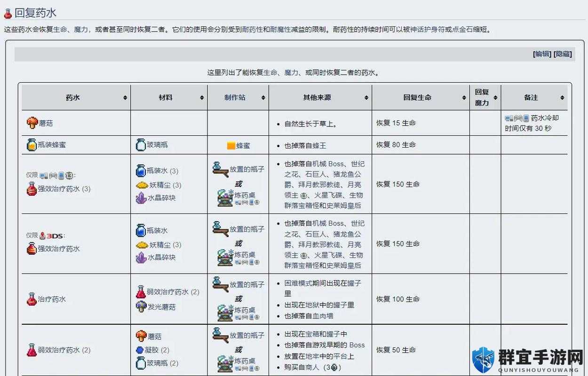Screen dimensions: 588x376
Task: Click the glass bottle (2) icon in last row
Action: pos(141,363)
